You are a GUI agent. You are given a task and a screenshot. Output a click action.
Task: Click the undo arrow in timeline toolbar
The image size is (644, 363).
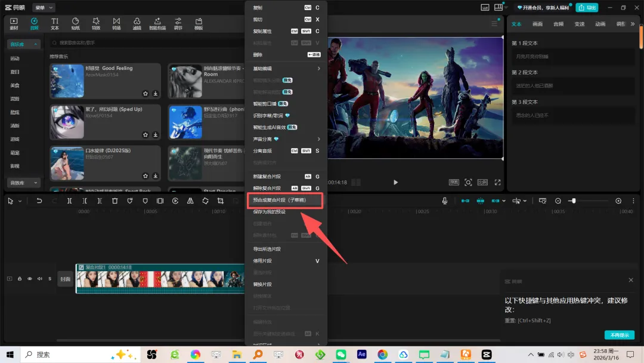(39, 201)
